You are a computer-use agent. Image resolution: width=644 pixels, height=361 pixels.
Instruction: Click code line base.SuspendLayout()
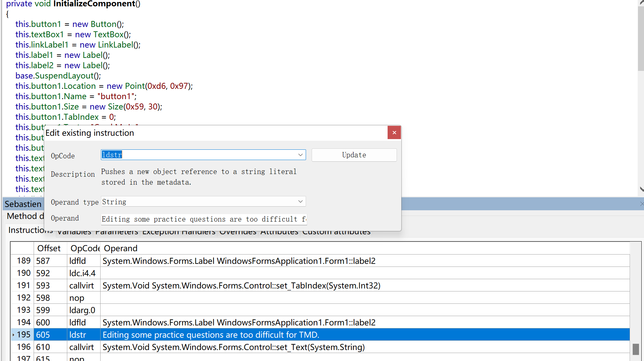coord(58,76)
